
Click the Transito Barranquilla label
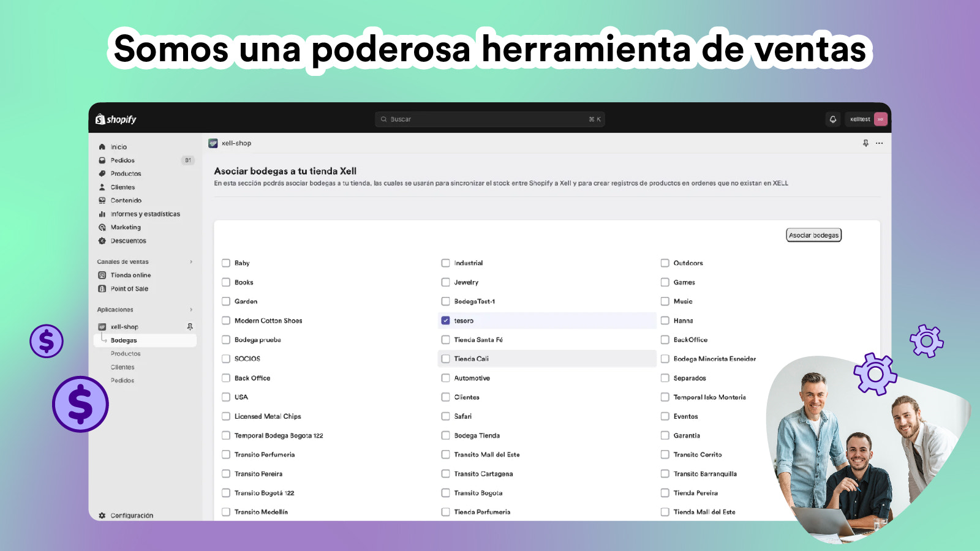(x=705, y=474)
